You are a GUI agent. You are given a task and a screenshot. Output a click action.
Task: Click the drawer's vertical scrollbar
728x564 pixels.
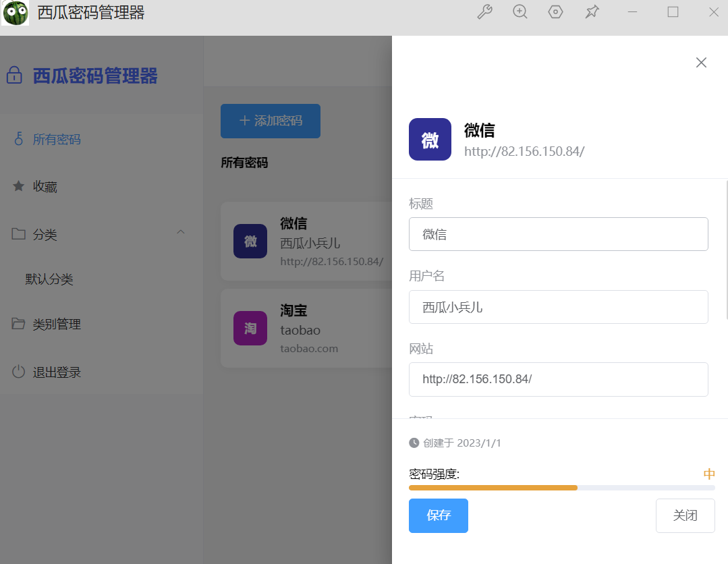tap(726, 251)
